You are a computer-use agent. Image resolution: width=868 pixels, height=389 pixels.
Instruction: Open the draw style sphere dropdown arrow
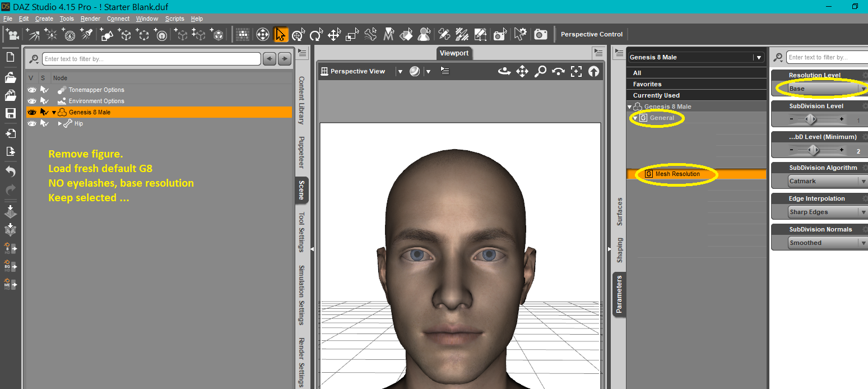428,71
